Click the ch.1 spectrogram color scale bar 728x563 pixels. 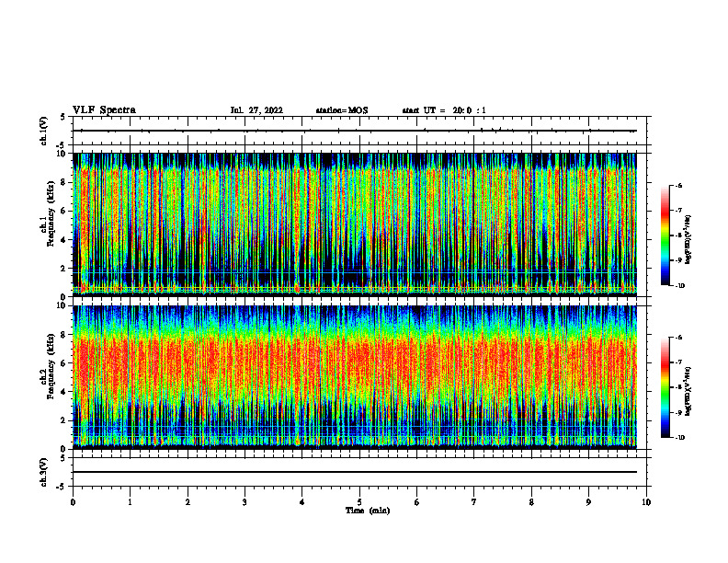665,236
